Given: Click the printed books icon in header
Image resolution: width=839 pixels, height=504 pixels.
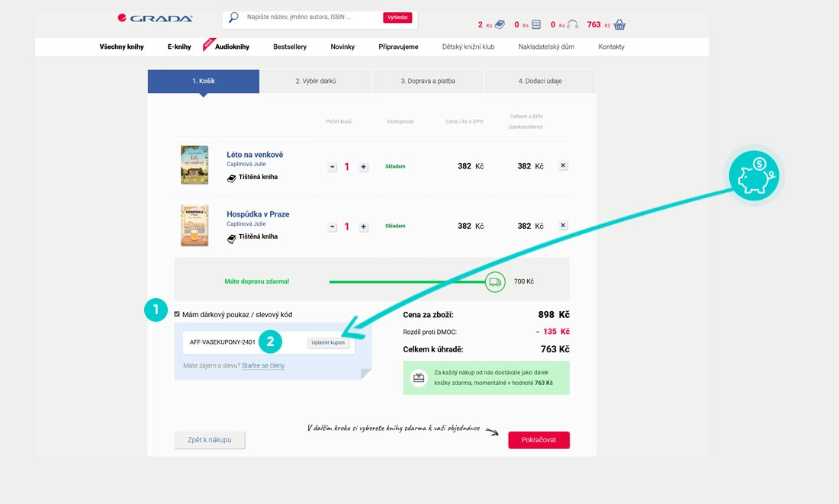Looking at the screenshot, I should click(x=500, y=24).
